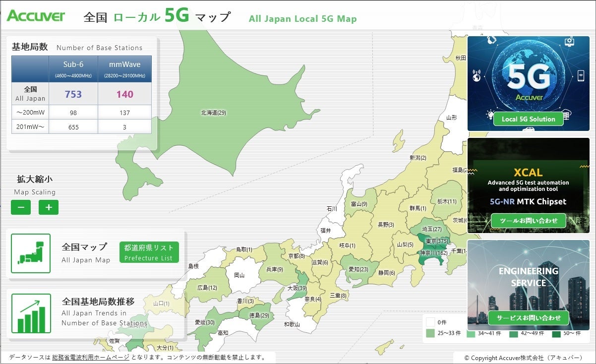Screen dimensions: 596x364
Task: Select Nagano (長野 3) on the map
Action: 386,225
